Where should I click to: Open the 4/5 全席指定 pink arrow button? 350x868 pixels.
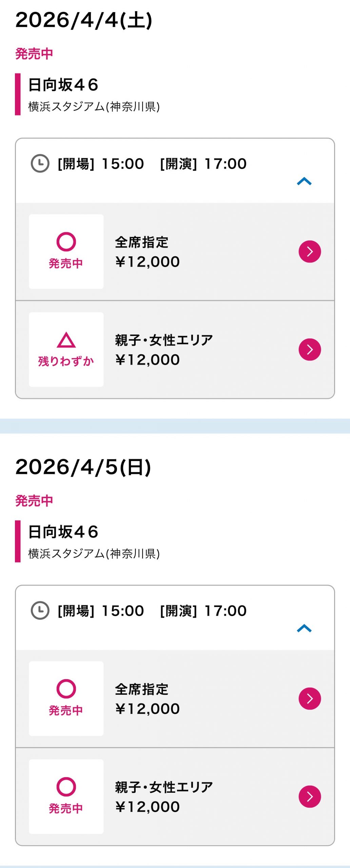click(310, 698)
